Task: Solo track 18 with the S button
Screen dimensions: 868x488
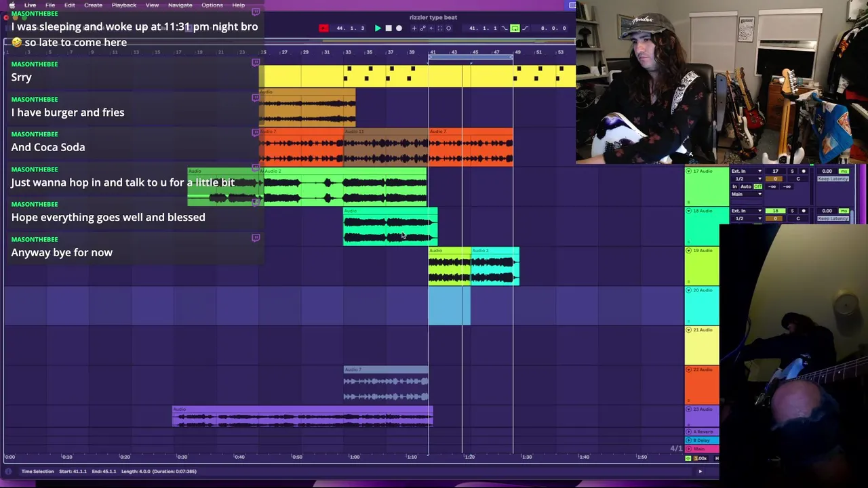Action: click(x=792, y=211)
